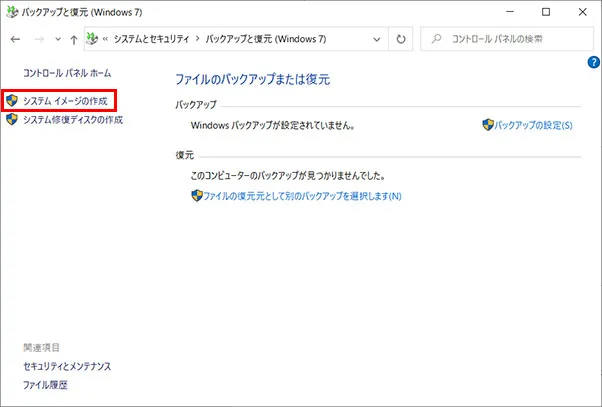Click shield icon beside ファイルの復元元 link
The height and width of the screenshot is (407, 602).
tap(197, 195)
